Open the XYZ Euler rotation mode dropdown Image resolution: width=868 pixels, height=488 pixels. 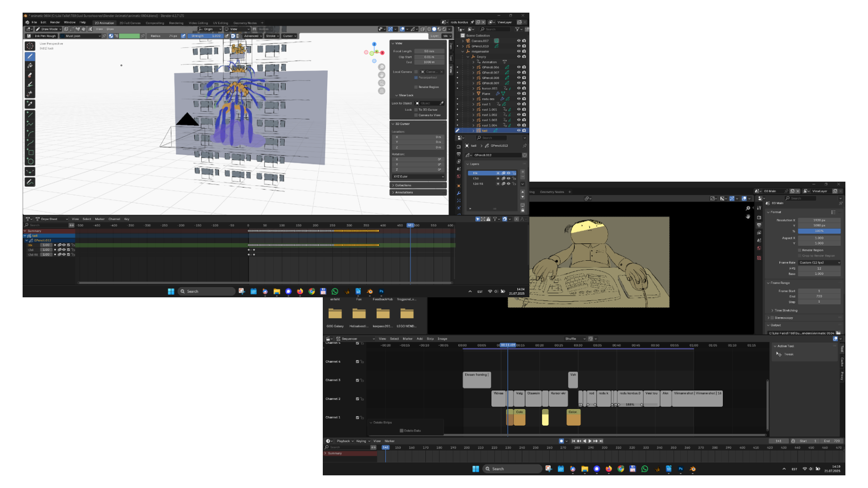[418, 177]
